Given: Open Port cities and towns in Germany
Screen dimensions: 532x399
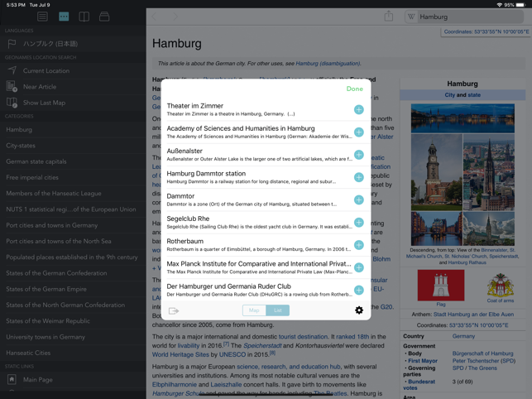Looking at the screenshot, I should [x=73, y=225].
